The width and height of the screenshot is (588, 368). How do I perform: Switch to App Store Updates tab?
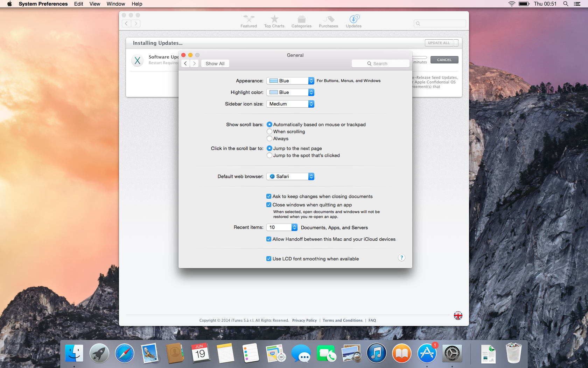(x=353, y=21)
